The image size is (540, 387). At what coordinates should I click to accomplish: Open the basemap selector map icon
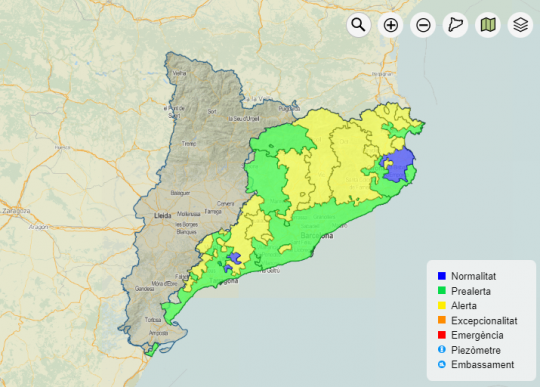pyautogui.click(x=488, y=25)
